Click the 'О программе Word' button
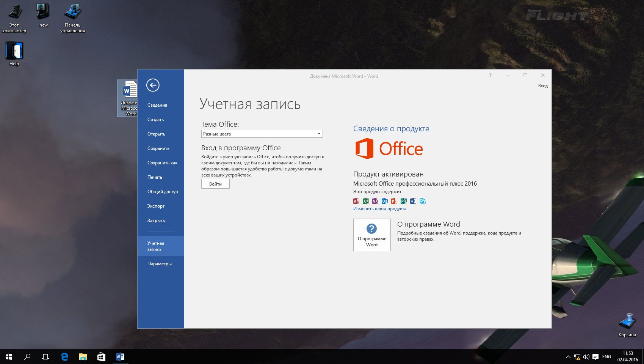644x364 pixels. point(372,235)
